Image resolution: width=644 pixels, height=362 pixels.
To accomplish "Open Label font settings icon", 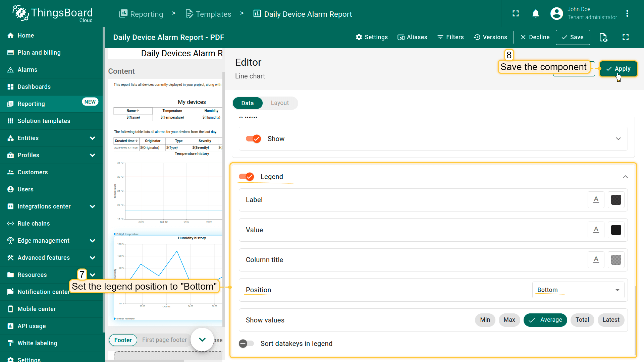I will click(596, 200).
